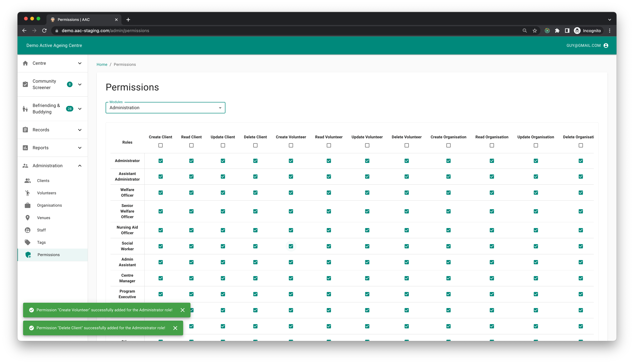The width and height of the screenshot is (634, 364).
Task: Click the Community Screener clipboard icon
Action: point(25,84)
